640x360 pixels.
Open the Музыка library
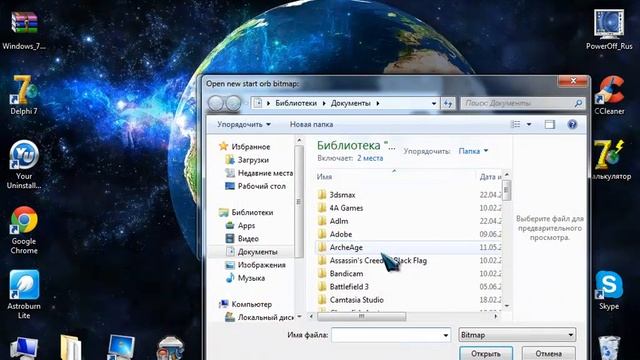[x=251, y=278]
